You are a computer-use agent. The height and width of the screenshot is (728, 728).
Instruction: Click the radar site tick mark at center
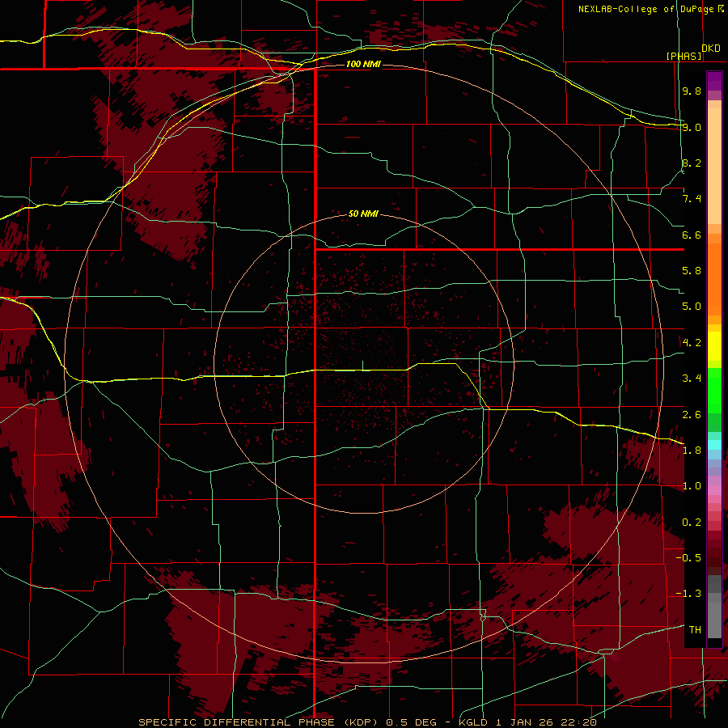click(x=362, y=366)
